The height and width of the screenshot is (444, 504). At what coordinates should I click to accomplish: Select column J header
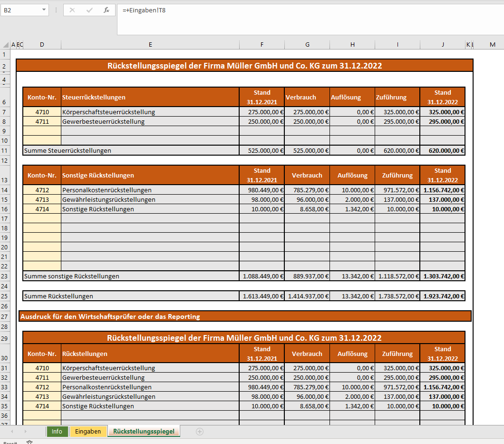443,45
